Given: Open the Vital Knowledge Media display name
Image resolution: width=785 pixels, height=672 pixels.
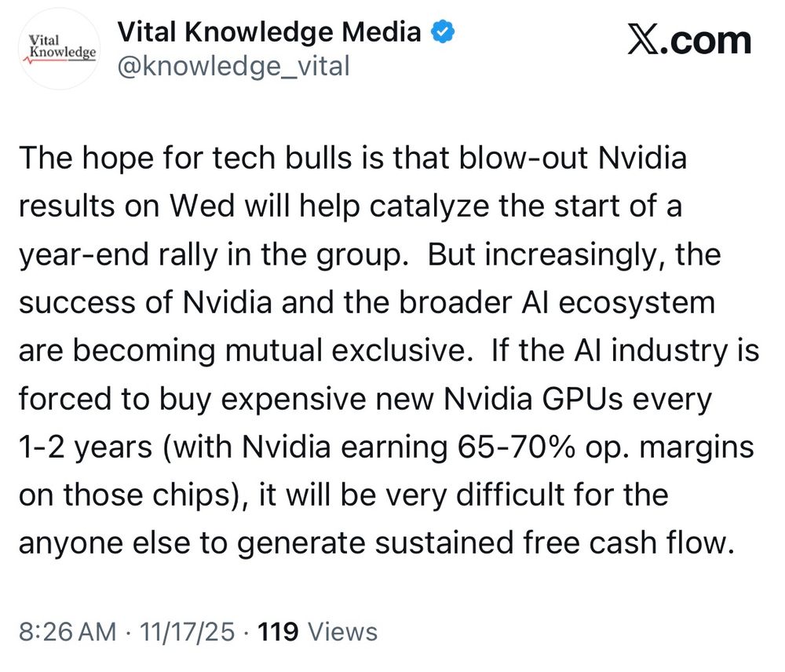Looking at the screenshot, I should click(x=268, y=32).
